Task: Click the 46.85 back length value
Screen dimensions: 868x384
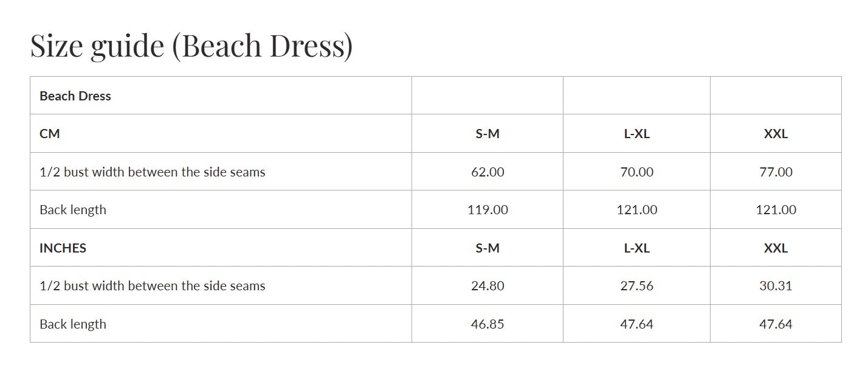Action: tap(487, 324)
